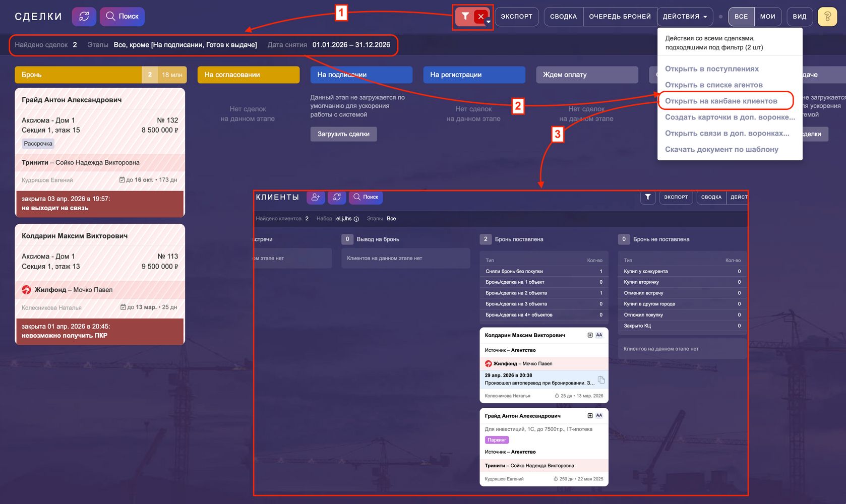Open the ОЧЕРЕДЬ БРОНЕЙ queue

pyautogui.click(x=620, y=16)
